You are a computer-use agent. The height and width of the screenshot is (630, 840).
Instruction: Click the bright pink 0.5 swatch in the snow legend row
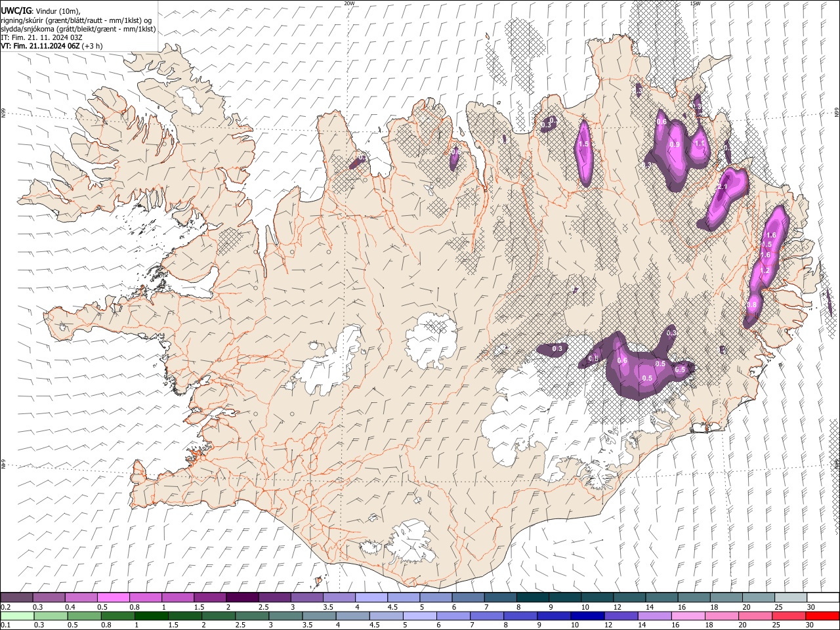(114, 598)
